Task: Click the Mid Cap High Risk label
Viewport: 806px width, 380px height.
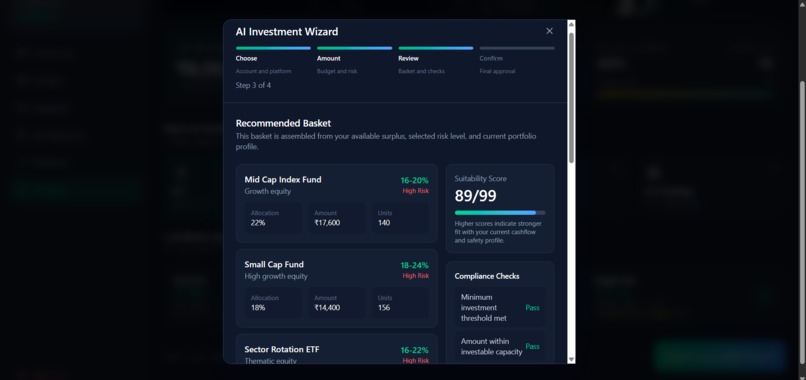Action: click(415, 191)
